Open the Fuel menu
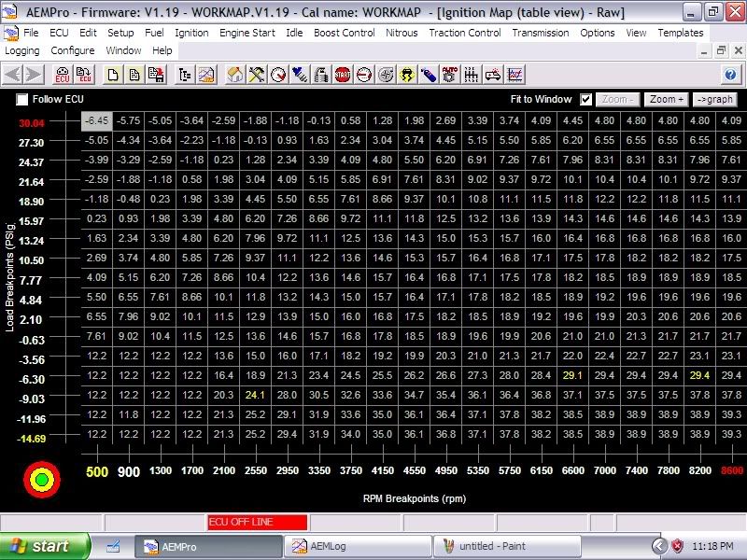Viewport: 747px width, 560px height. [x=154, y=33]
